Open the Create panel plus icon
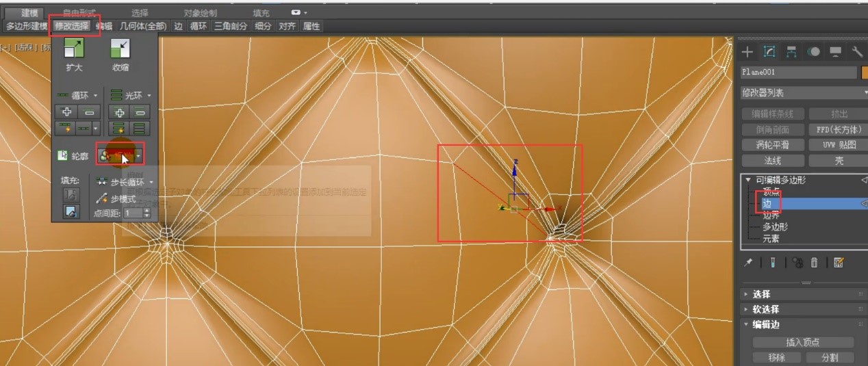868x366 pixels. pos(748,52)
